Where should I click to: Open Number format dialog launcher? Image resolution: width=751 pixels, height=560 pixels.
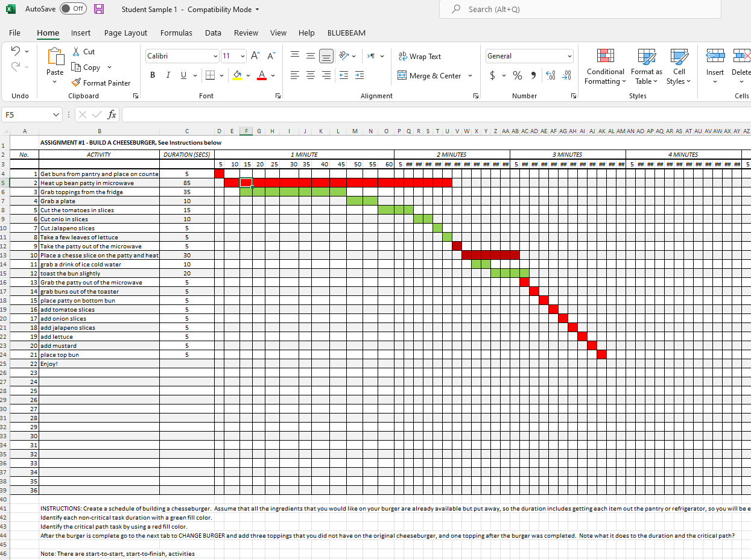pyautogui.click(x=573, y=96)
